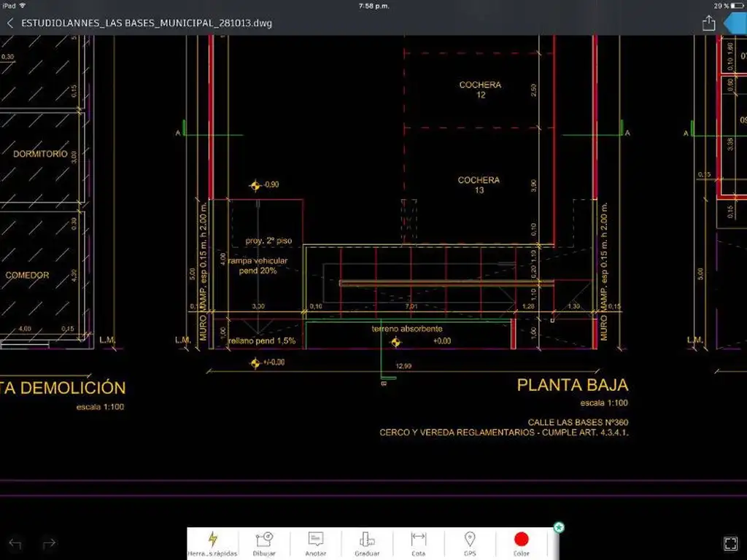
Task: Toggle fullscreen view of the drawing
Action: click(730, 543)
